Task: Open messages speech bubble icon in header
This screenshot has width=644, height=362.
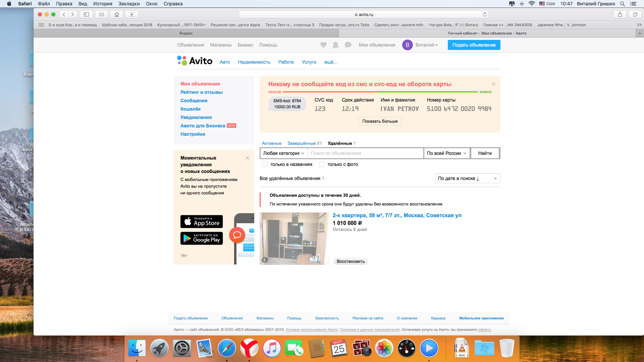Action: pos(348,45)
